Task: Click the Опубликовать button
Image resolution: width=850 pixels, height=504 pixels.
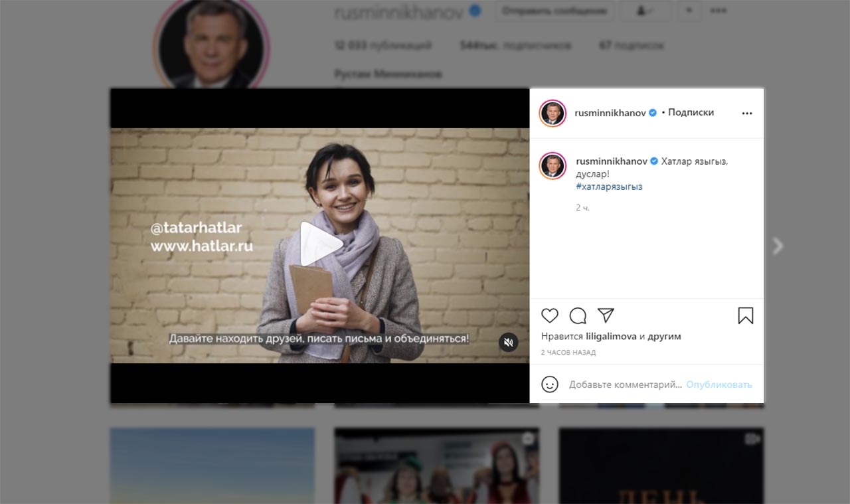Action: [719, 384]
